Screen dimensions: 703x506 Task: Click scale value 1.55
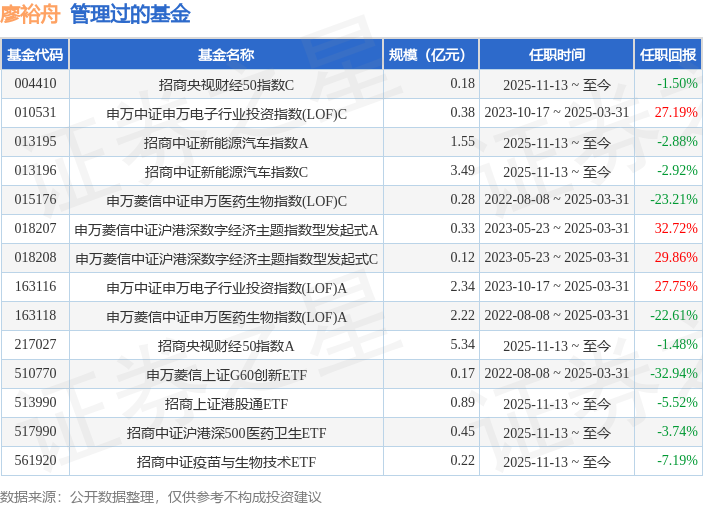point(463,142)
